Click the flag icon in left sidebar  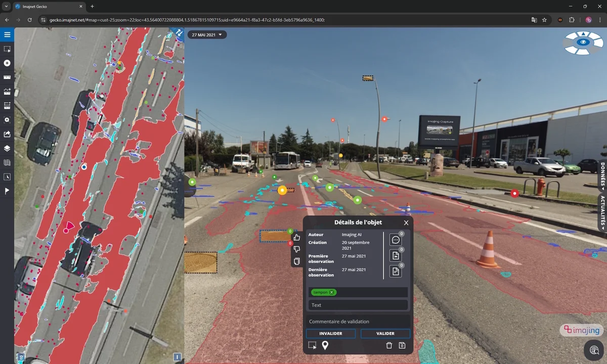tap(7, 191)
